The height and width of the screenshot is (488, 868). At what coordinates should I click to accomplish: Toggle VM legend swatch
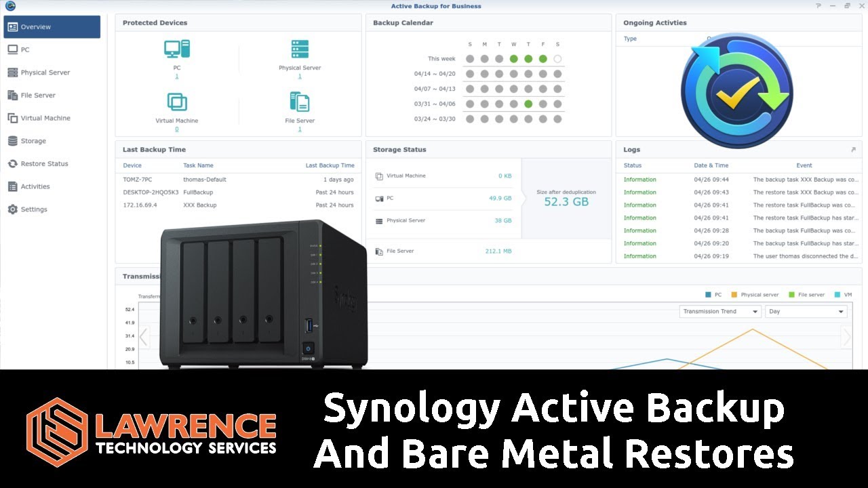point(838,295)
